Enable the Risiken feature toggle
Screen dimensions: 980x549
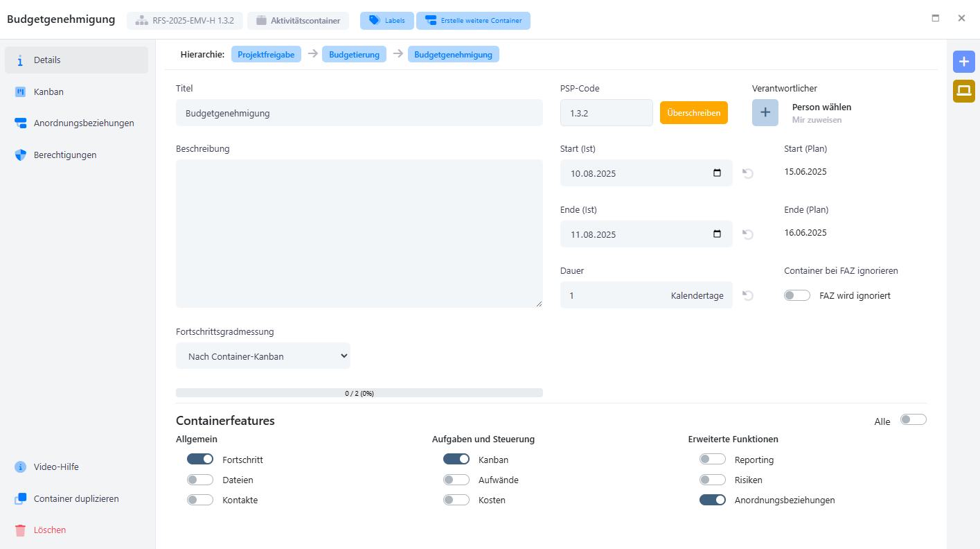tap(713, 479)
